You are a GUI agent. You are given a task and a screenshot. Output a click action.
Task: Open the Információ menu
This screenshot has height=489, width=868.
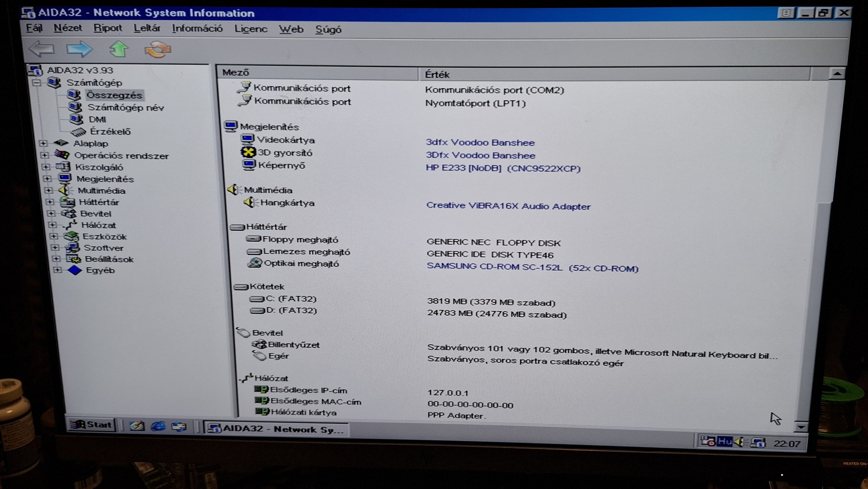pos(197,29)
